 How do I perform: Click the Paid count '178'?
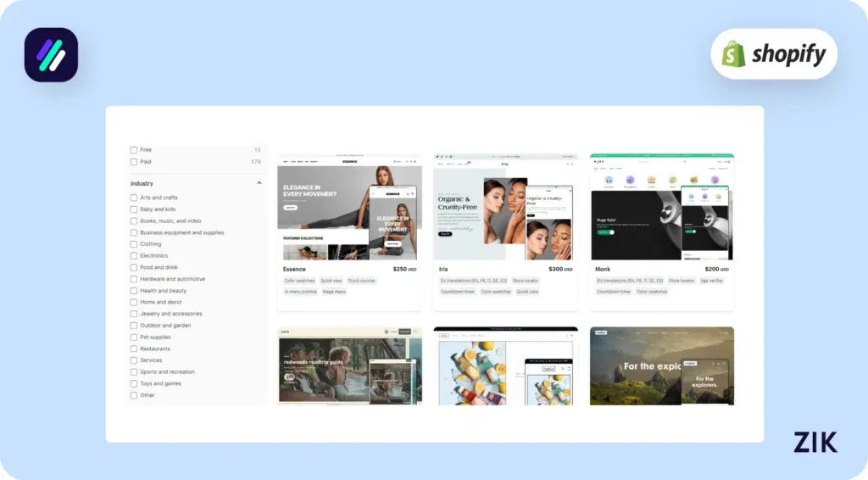256,162
